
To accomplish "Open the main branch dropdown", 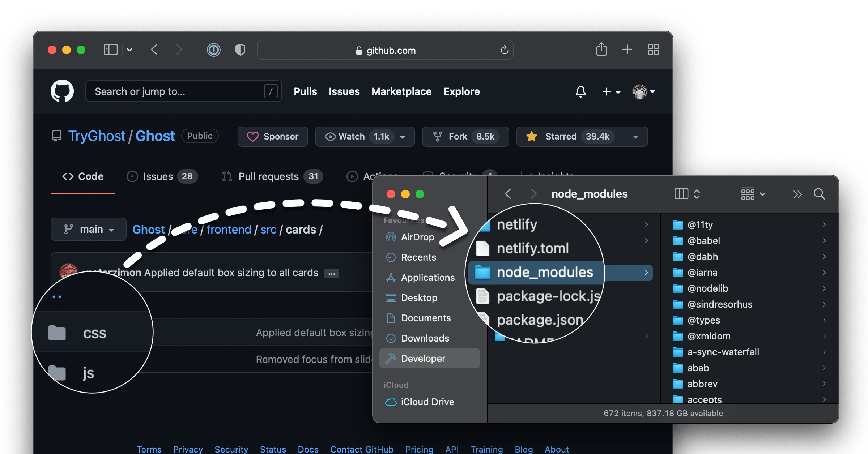I will click(88, 229).
